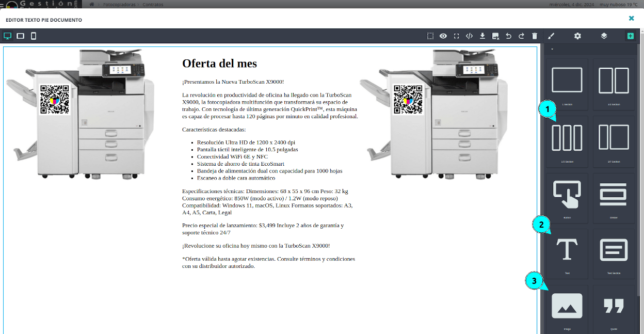Image resolution: width=644 pixels, height=334 pixels.
Task: Open the blocks plus tab
Action: tap(630, 36)
